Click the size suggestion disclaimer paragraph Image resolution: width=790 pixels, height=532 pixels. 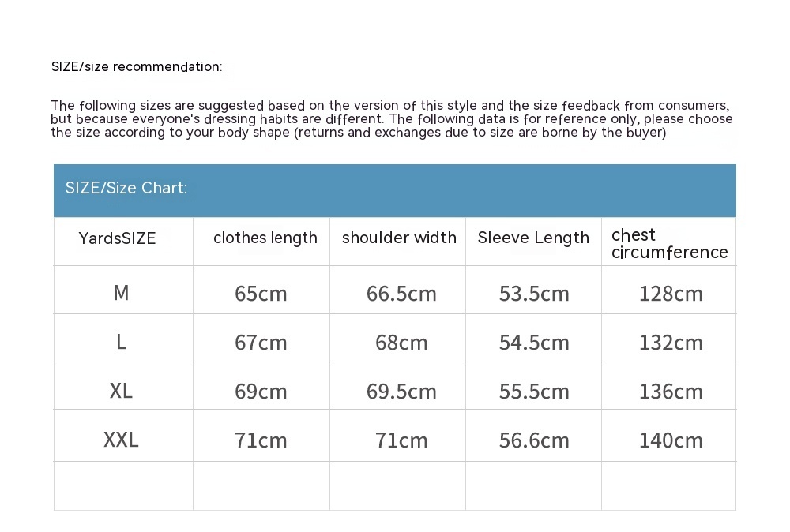[391, 119]
